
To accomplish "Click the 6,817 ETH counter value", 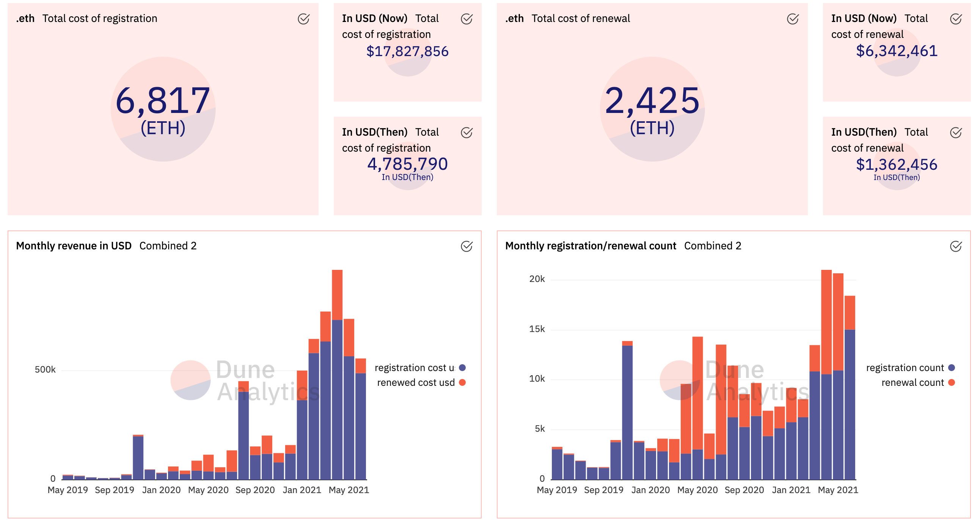I will [163, 101].
